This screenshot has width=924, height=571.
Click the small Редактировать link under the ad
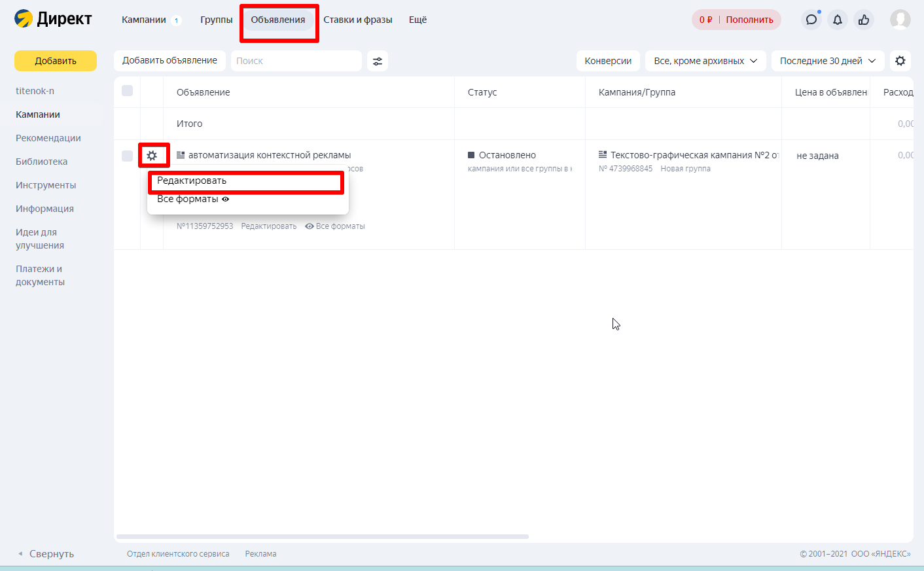pyautogui.click(x=269, y=226)
